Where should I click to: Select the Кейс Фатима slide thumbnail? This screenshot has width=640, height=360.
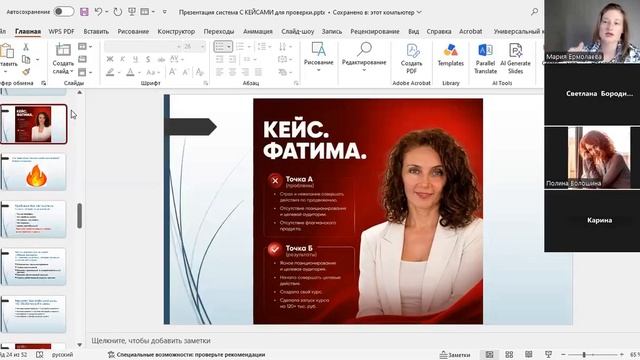point(33,124)
